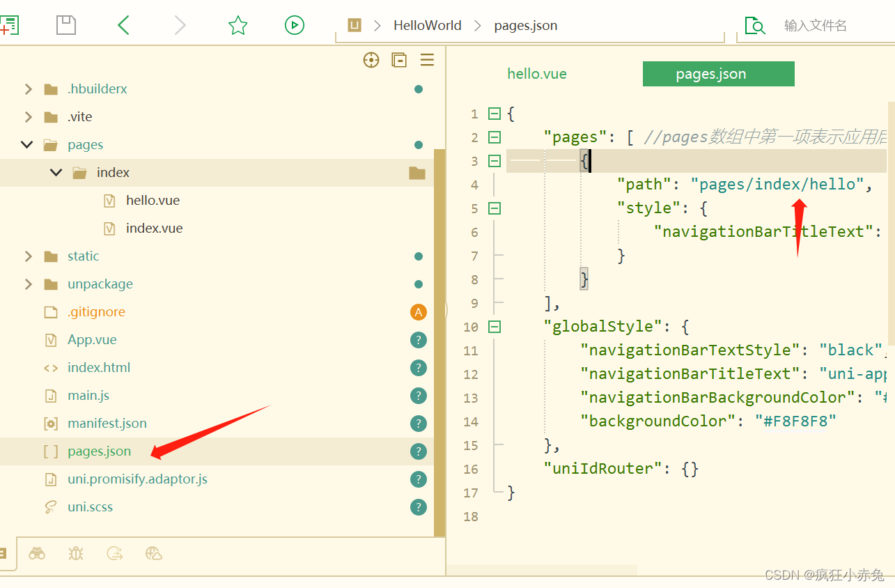This screenshot has width=895, height=588.
Task: Select the pages.json editor tab
Action: pyautogui.click(x=718, y=74)
